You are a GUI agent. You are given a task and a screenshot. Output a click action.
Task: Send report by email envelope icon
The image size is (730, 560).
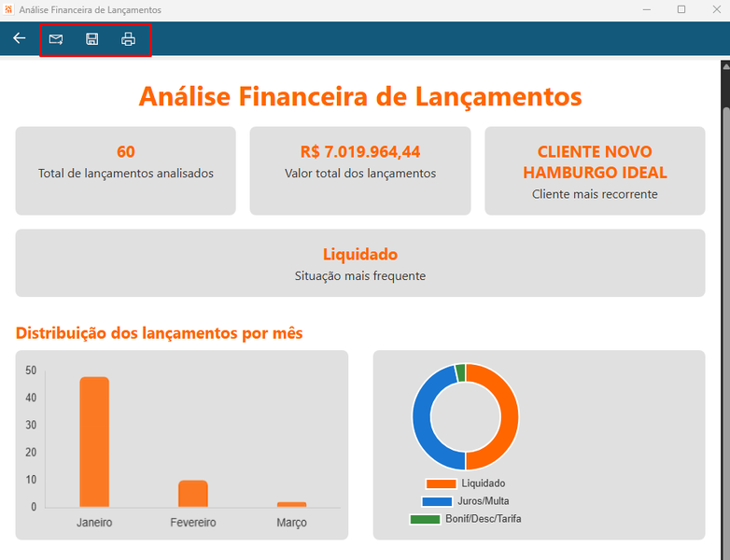tap(56, 39)
